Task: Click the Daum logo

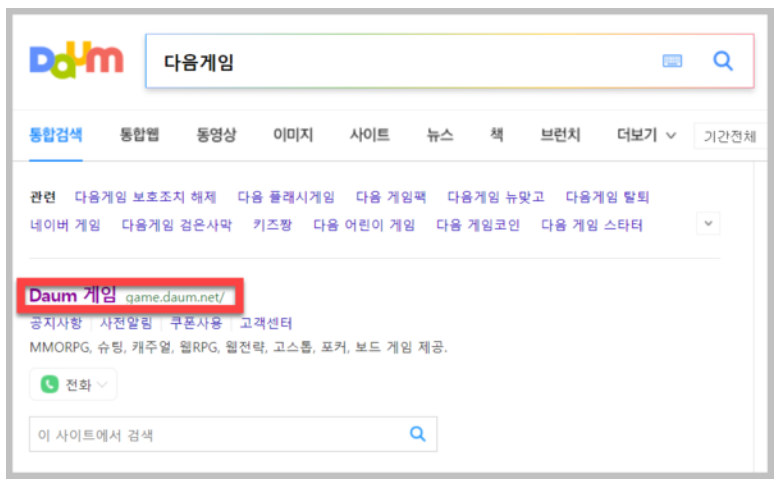Action: (76, 60)
